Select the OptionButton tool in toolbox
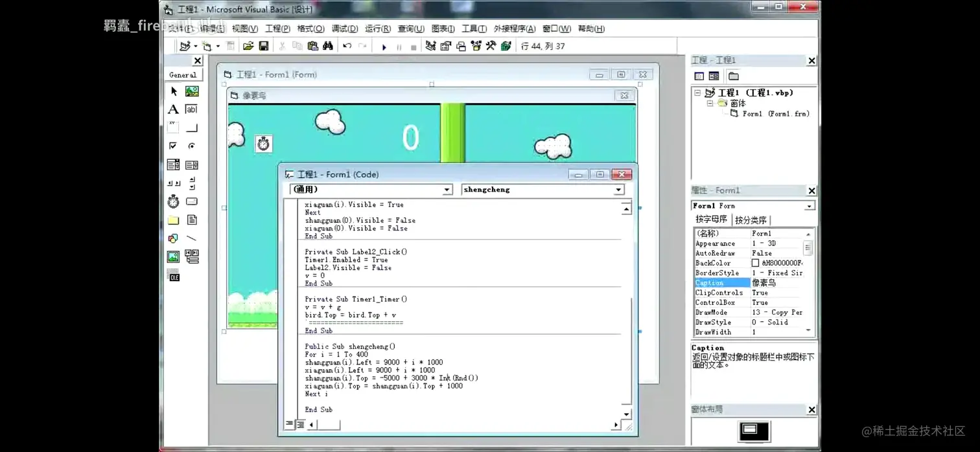 point(192,146)
